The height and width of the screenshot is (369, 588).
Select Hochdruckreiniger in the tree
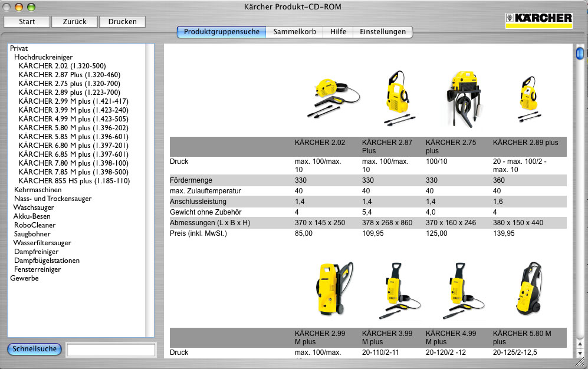[44, 57]
